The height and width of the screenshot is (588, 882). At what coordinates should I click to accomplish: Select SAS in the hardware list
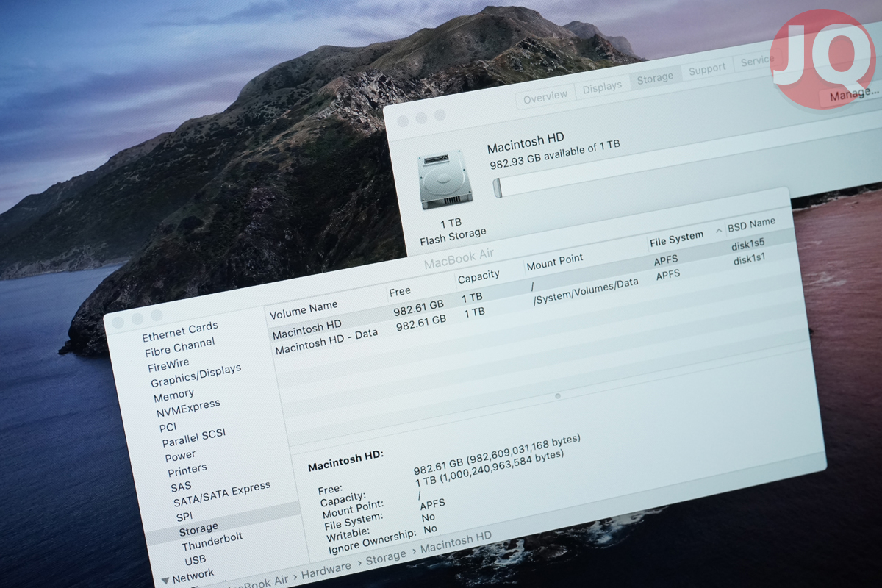(x=181, y=486)
